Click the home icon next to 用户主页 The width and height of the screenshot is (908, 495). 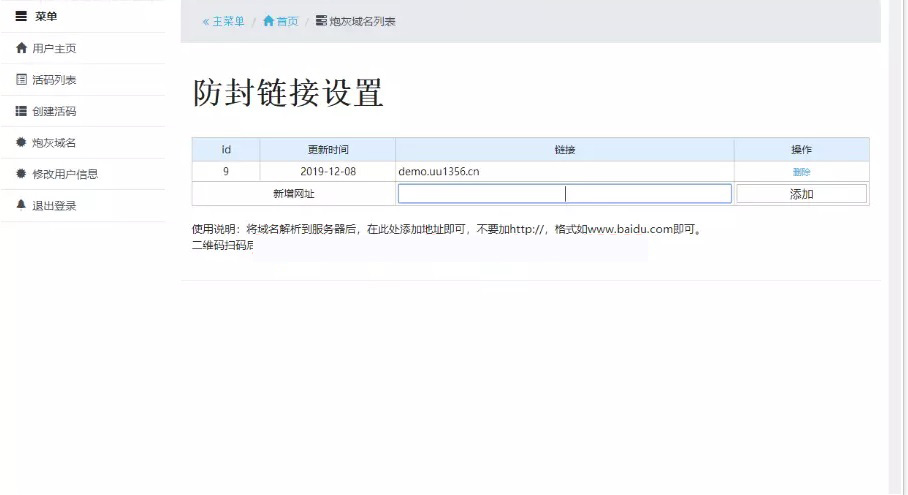(21, 48)
